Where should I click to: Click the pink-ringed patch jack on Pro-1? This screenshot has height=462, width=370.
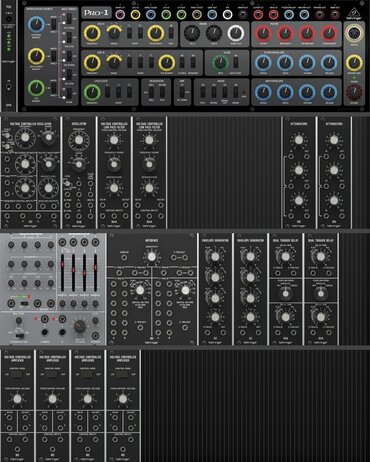pyautogui.click(x=120, y=14)
